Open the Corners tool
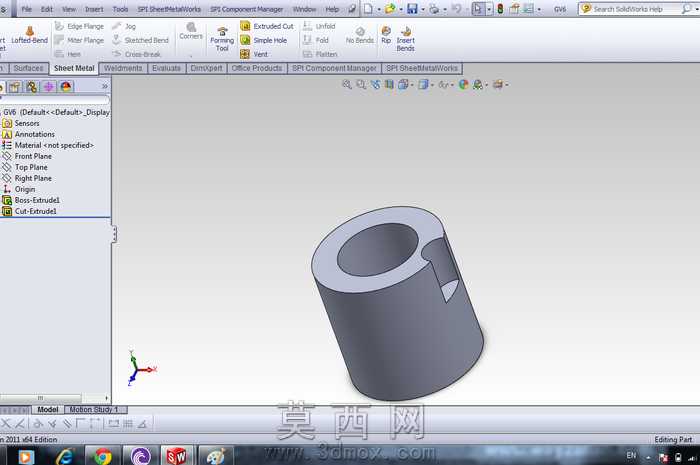Image resolution: width=700 pixels, height=465 pixels. (191, 31)
